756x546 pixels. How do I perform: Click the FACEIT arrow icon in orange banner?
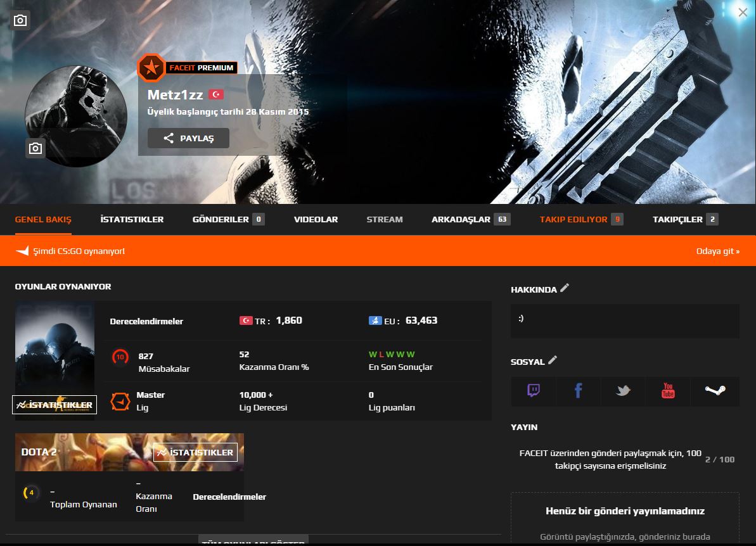[22, 251]
